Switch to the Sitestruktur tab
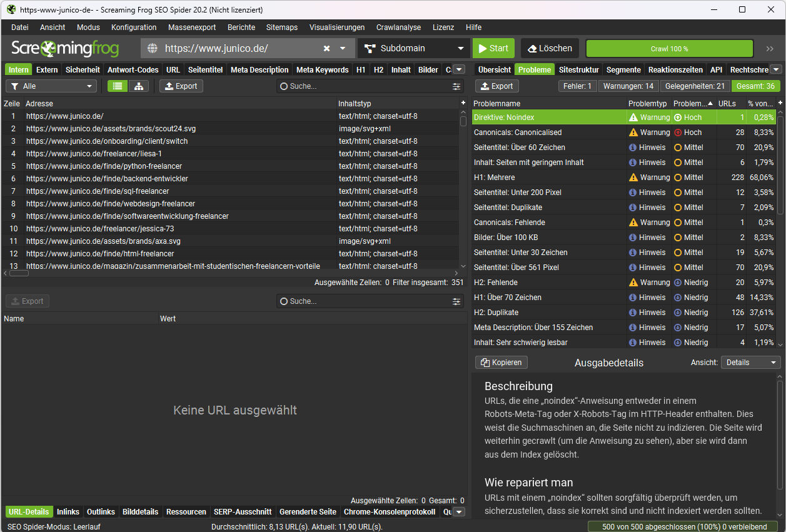The height and width of the screenshot is (532, 786). [578, 70]
